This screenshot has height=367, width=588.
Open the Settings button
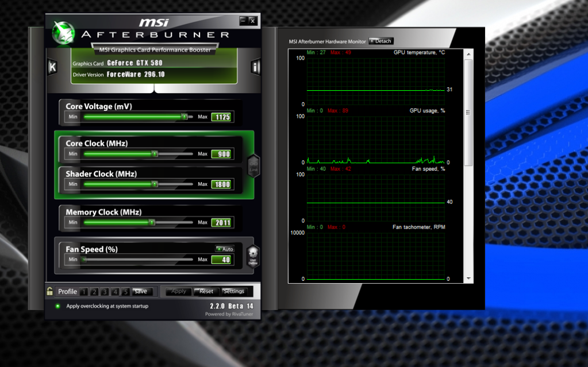coord(233,291)
